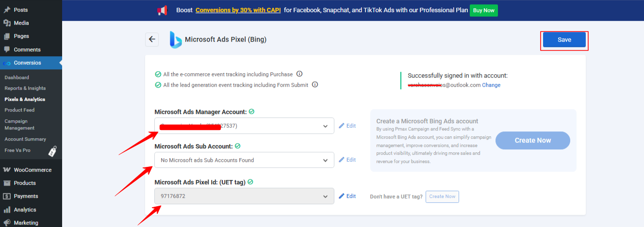Screen dimensions: 644x227
Task: Click the Products box icon
Action: [7, 183]
